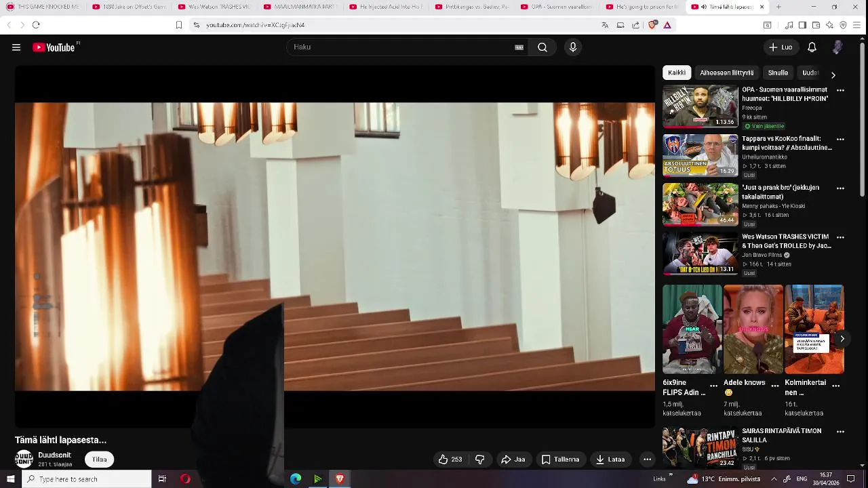Advance the Shorts shelf with right chevron

(x=842, y=339)
